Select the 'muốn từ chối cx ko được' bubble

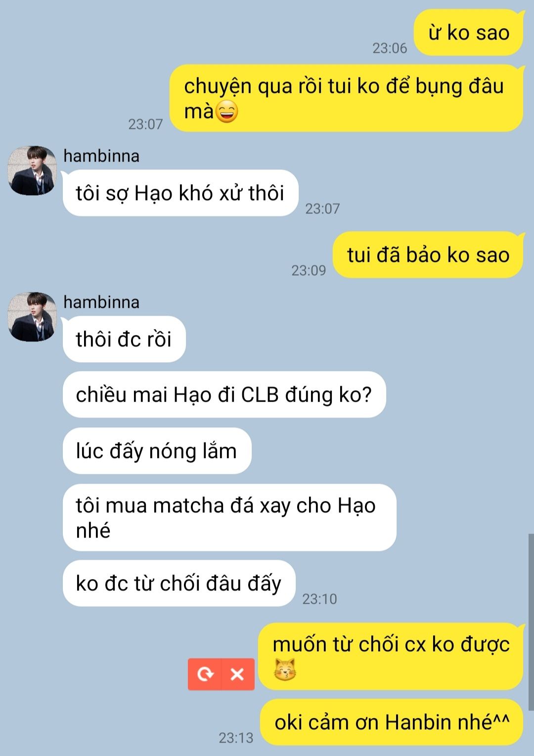[x=391, y=657]
